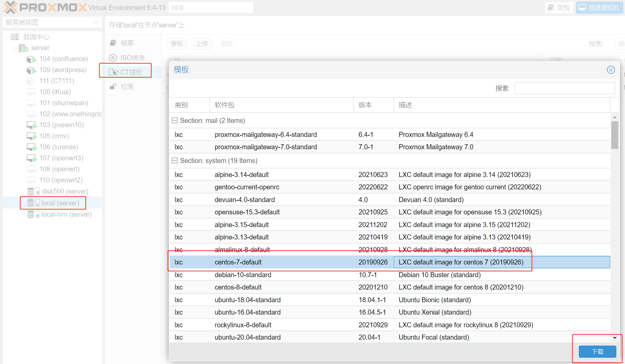Select almalinux-8-default row
Screen dimensions: 625x364
(390, 250)
